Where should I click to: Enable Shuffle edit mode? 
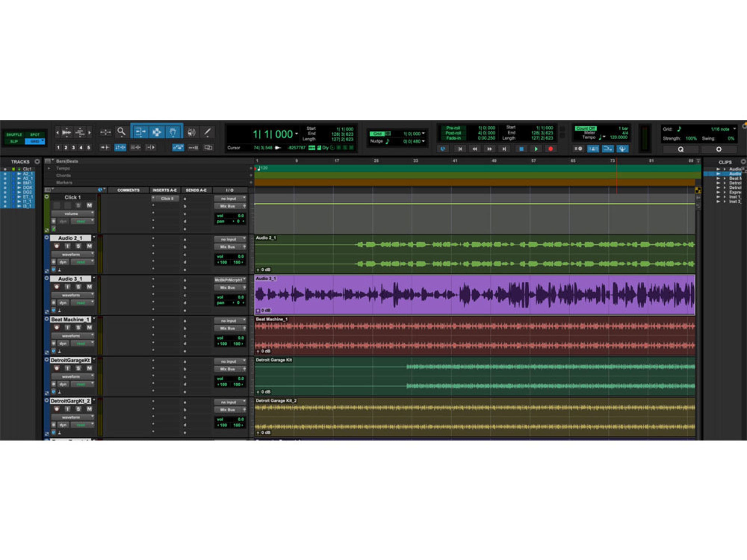pyautogui.click(x=14, y=134)
